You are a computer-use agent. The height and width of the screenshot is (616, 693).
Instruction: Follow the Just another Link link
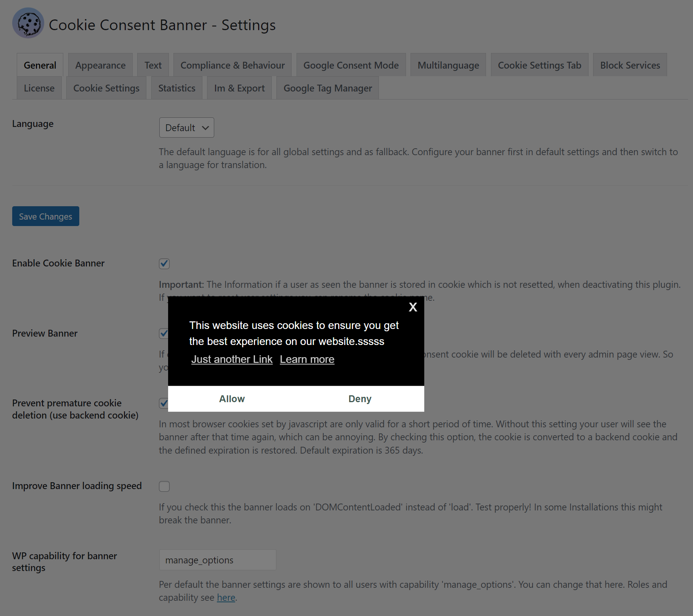[232, 359]
